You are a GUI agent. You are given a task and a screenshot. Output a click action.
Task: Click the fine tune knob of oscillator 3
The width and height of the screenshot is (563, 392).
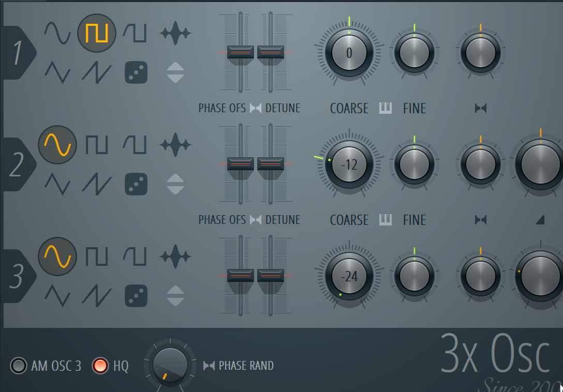click(414, 276)
